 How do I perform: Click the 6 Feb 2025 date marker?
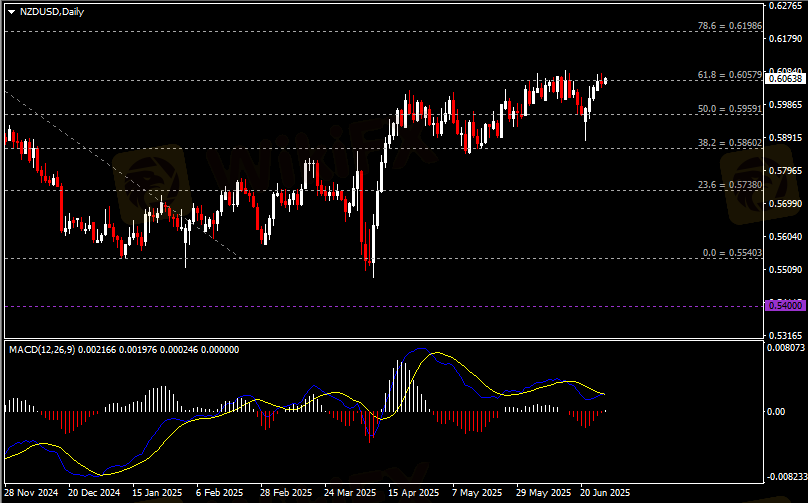point(219,493)
